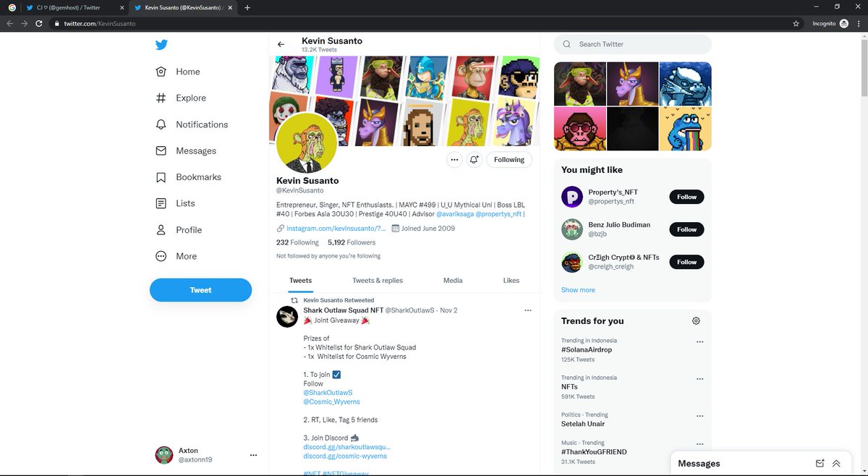Click the Twitter bird logo

tap(161, 45)
